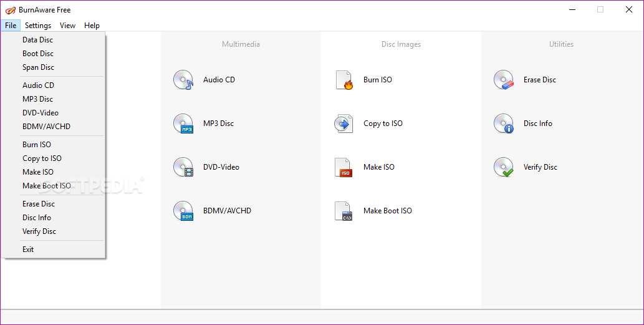
Task: Choose Erase Disc menu entry
Action: coord(54,204)
